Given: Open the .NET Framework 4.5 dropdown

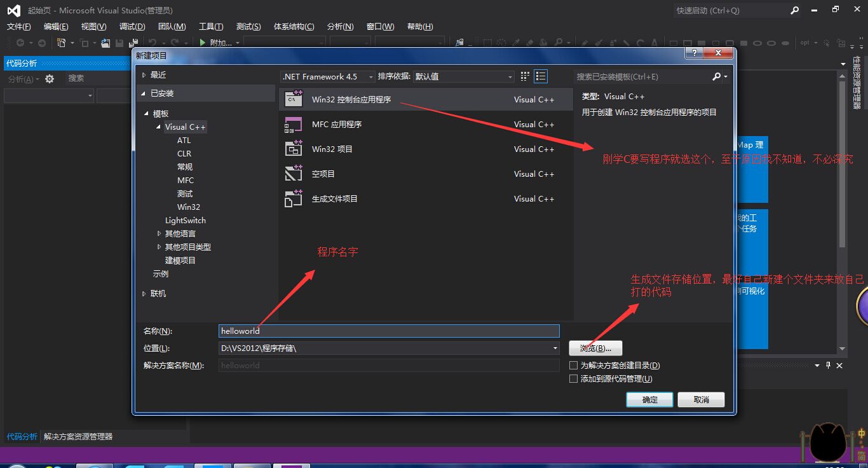Looking at the screenshot, I should pyautogui.click(x=328, y=76).
